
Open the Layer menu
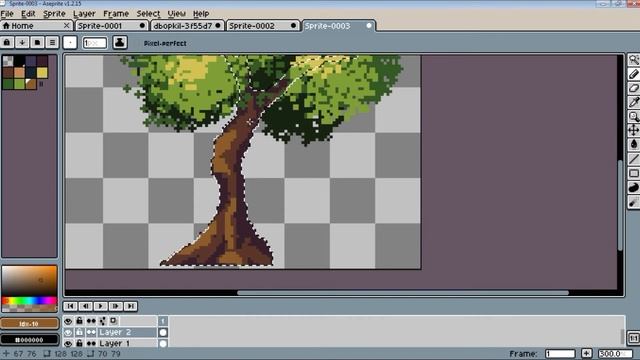[84, 14]
